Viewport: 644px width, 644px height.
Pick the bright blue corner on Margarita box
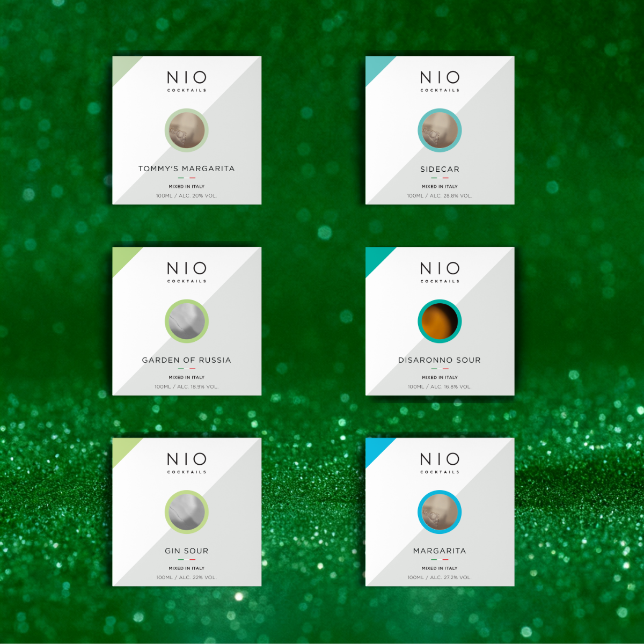[376, 448]
